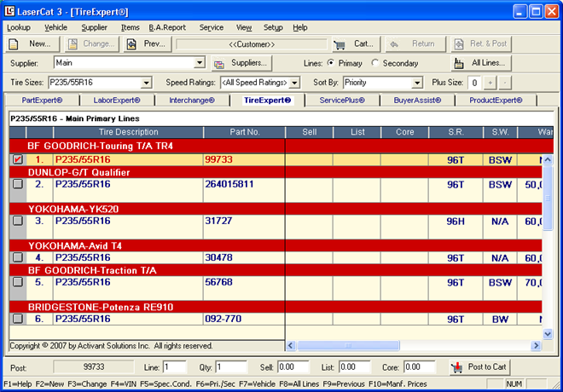Viewport: 563px width, 392px height.
Task: Open the B.A.Report menu
Action: pyautogui.click(x=166, y=27)
